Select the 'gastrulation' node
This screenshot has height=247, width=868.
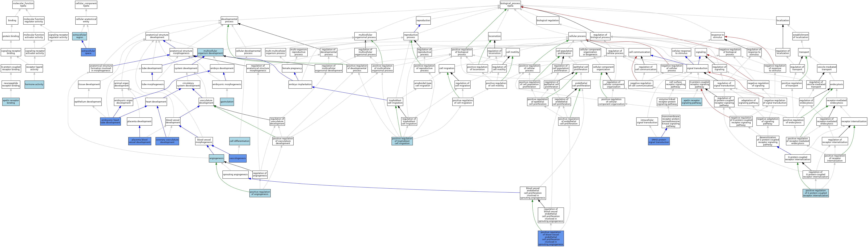tap(227, 102)
